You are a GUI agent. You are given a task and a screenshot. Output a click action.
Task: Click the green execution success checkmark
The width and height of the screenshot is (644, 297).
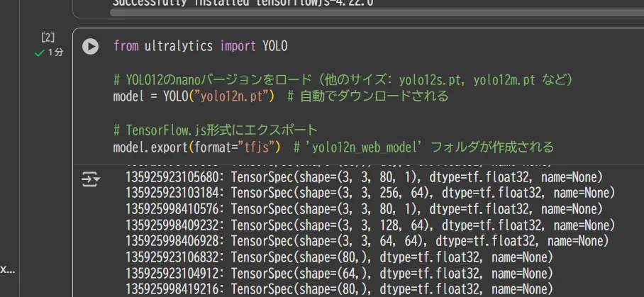point(40,52)
